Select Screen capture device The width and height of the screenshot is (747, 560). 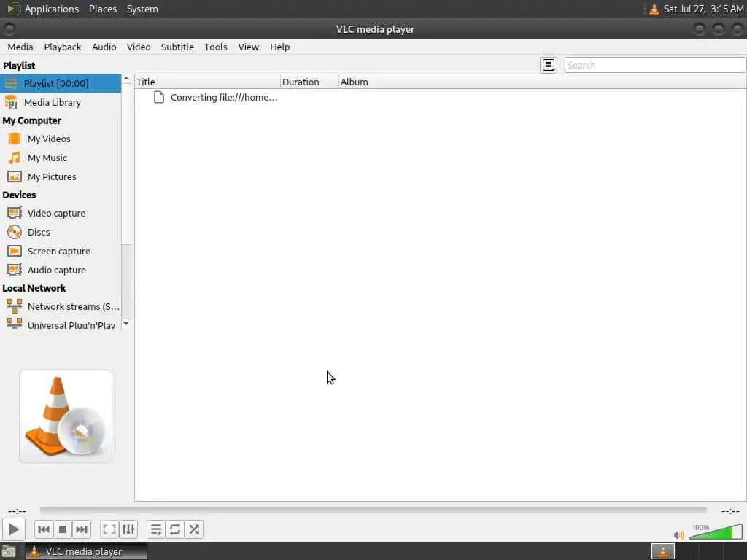pos(61,251)
